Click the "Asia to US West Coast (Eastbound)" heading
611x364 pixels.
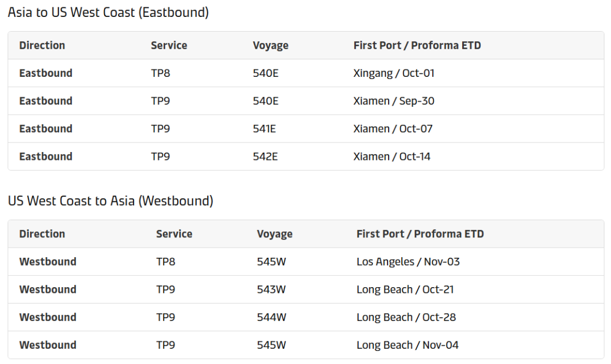pyautogui.click(x=108, y=12)
